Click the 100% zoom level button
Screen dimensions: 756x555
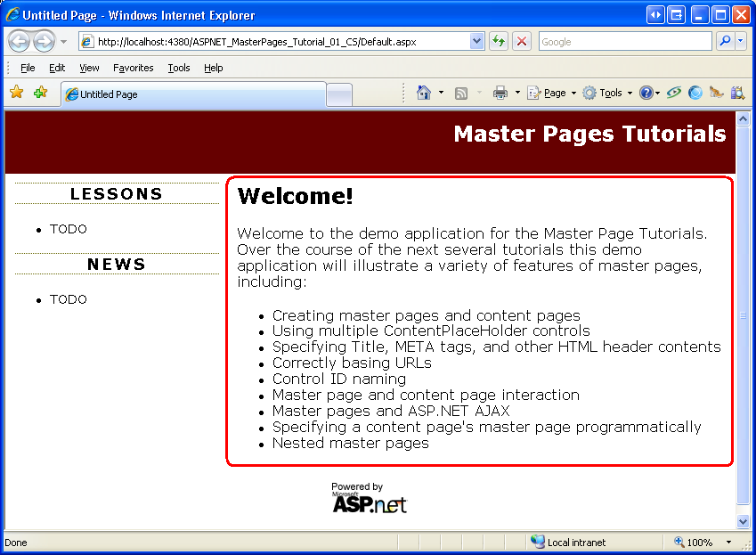coord(693,542)
